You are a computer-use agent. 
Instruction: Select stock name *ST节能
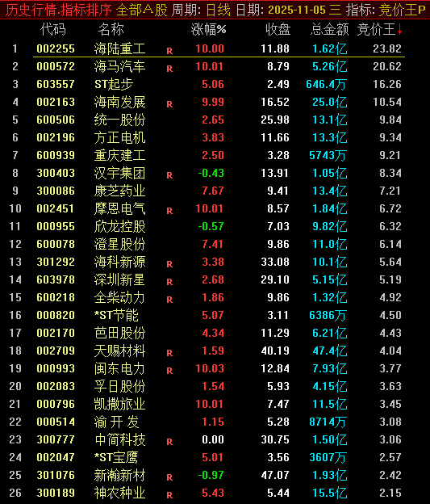116,315
